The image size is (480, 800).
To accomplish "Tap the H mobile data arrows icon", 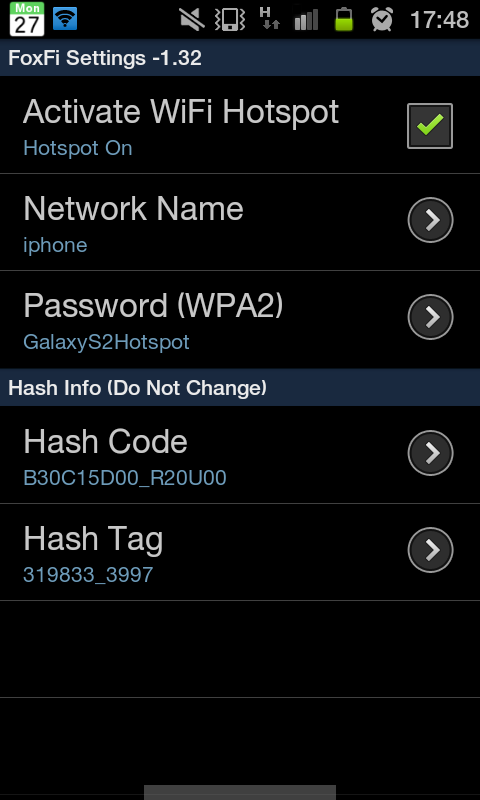I will pos(269,18).
